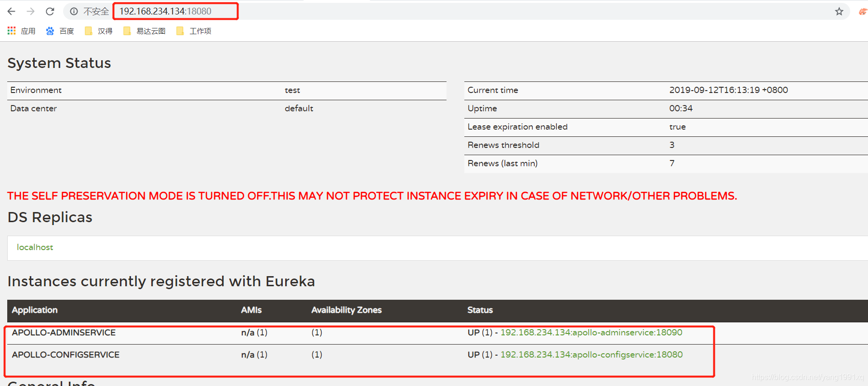868x386 pixels.
Task: Open the 工作项 bookmark folder
Action: pos(194,31)
